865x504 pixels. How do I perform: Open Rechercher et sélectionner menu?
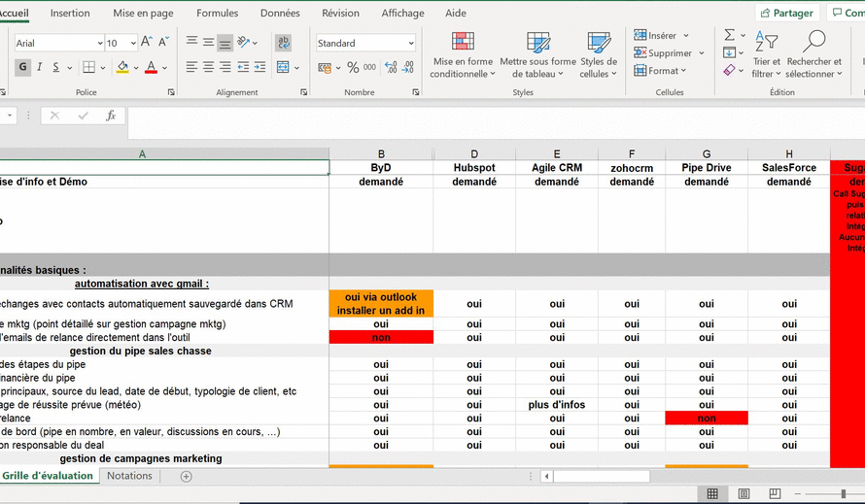tap(813, 55)
